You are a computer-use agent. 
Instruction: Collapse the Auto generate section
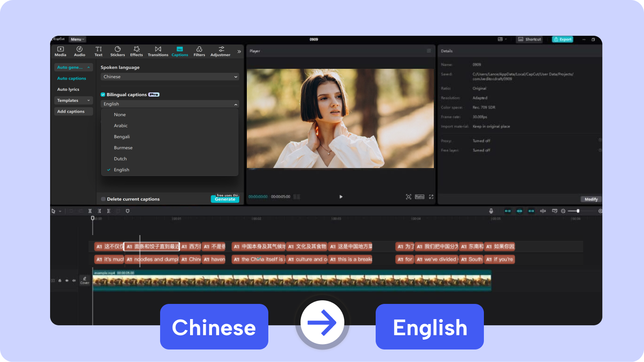(74, 67)
